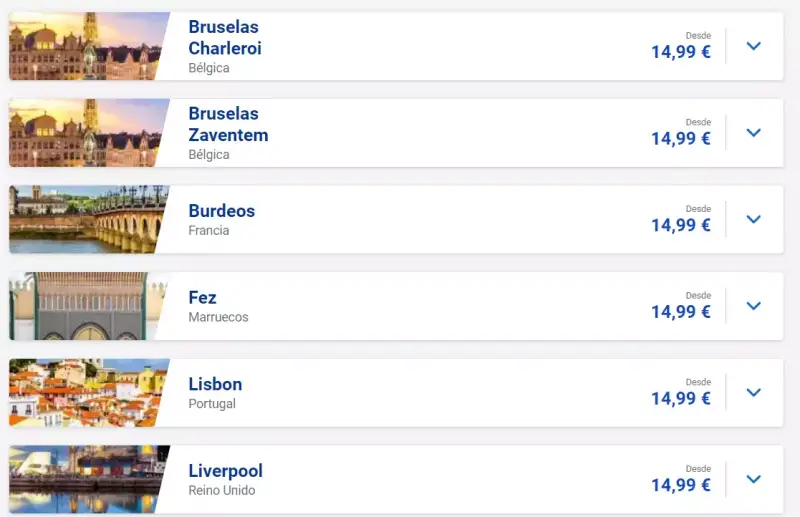Select the Lisbon destination title
Viewport: 800px width, 517px height.
click(x=215, y=384)
